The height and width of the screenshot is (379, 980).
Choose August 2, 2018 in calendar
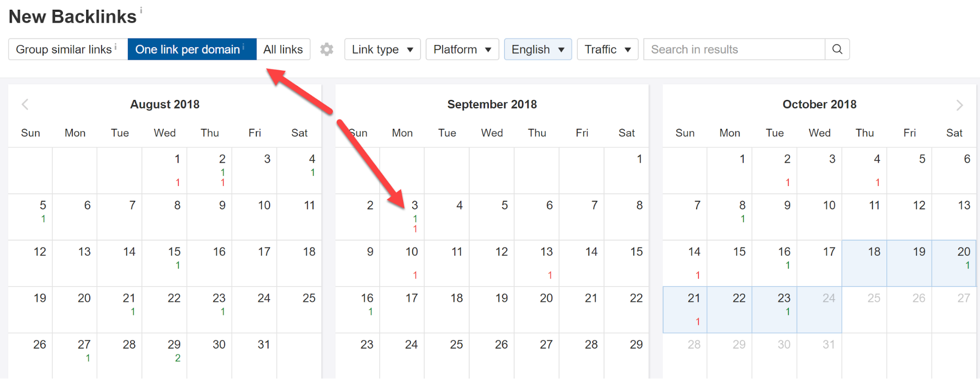tap(209, 170)
